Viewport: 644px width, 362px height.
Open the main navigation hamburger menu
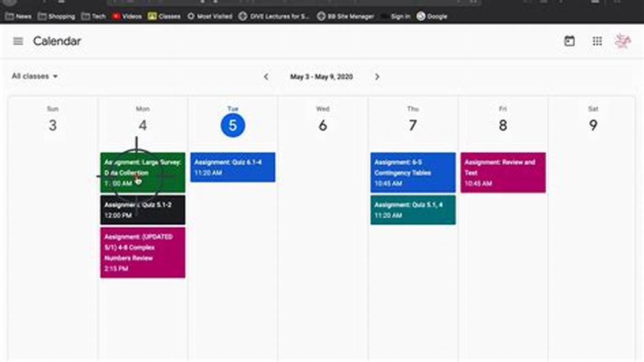pos(18,41)
